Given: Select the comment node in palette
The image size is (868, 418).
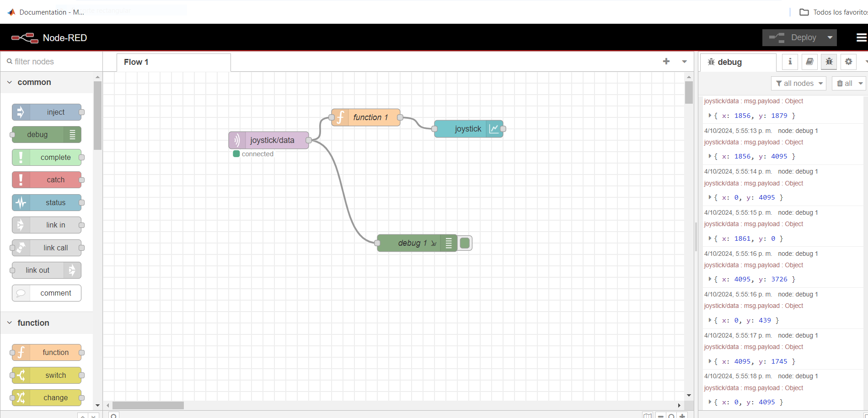Looking at the screenshot, I should (47, 293).
